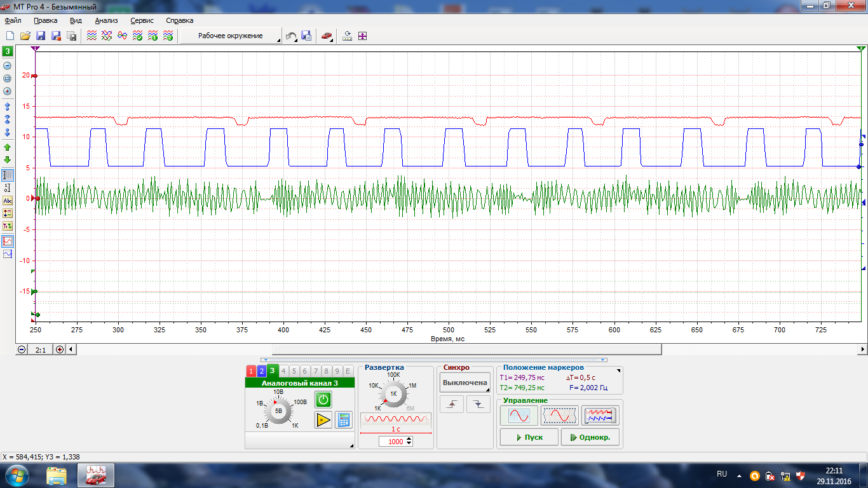Viewport: 868px width, 488px height.
Task: Click the yellow amplifier triangle icon
Action: [x=323, y=419]
